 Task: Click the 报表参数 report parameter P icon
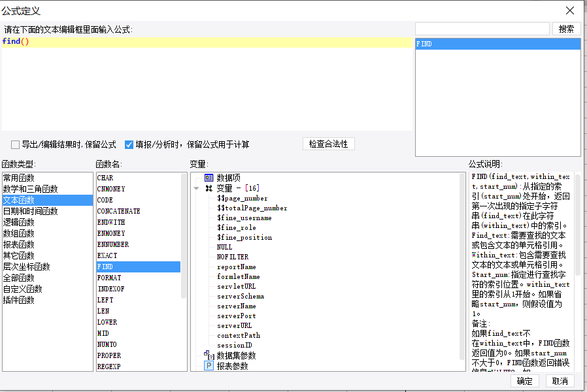pos(209,366)
